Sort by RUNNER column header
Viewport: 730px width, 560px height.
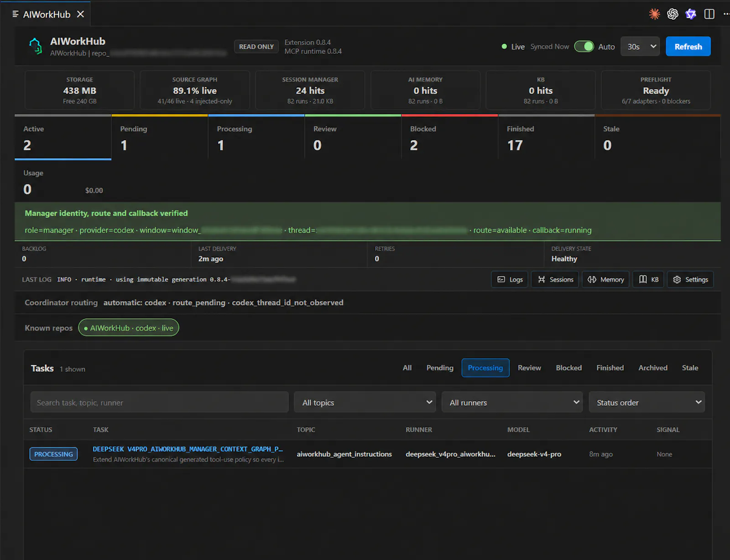point(419,429)
